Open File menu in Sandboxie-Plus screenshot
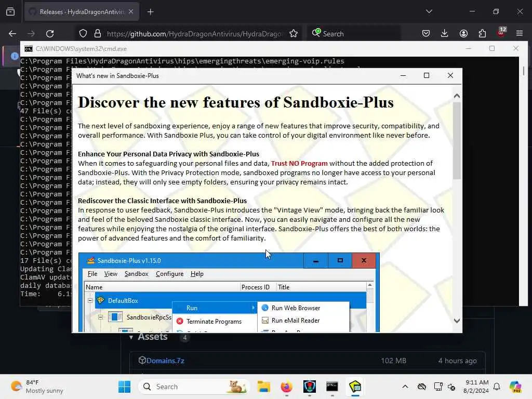 click(x=92, y=274)
